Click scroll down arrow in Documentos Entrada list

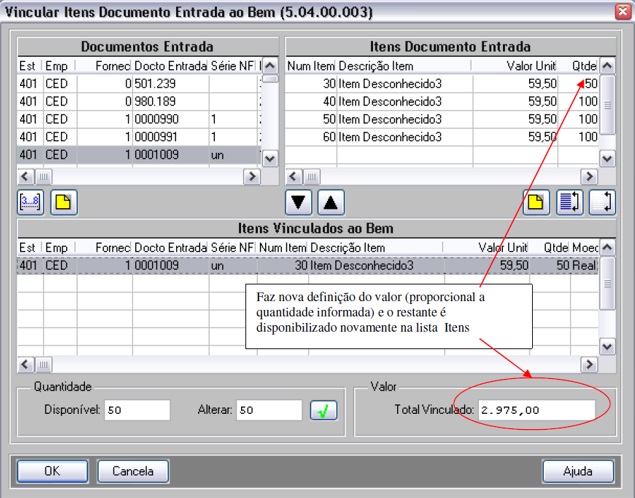(x=270, y=158)
